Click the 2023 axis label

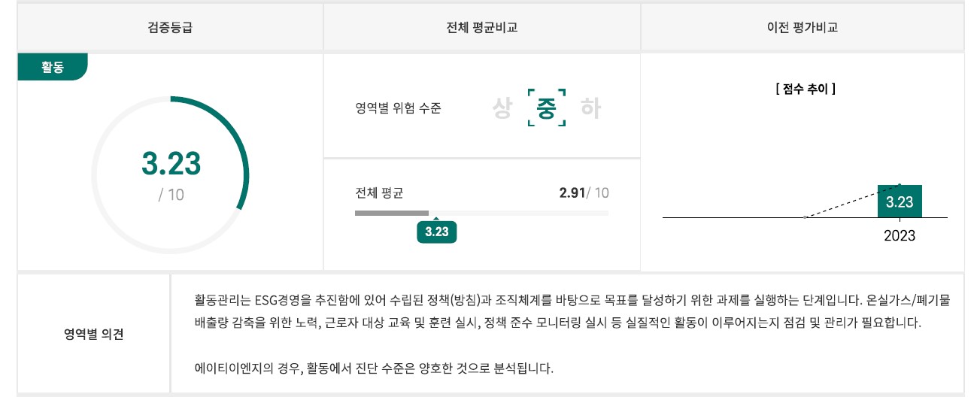click(x=900, y=235)
